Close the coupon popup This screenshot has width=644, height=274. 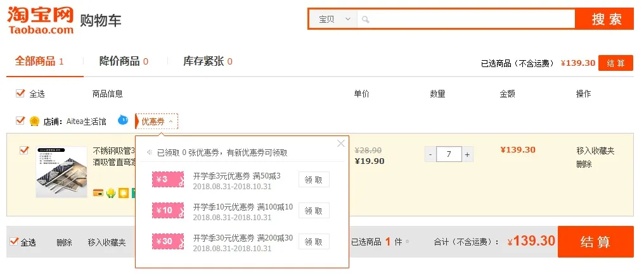[x=341, y=144]
